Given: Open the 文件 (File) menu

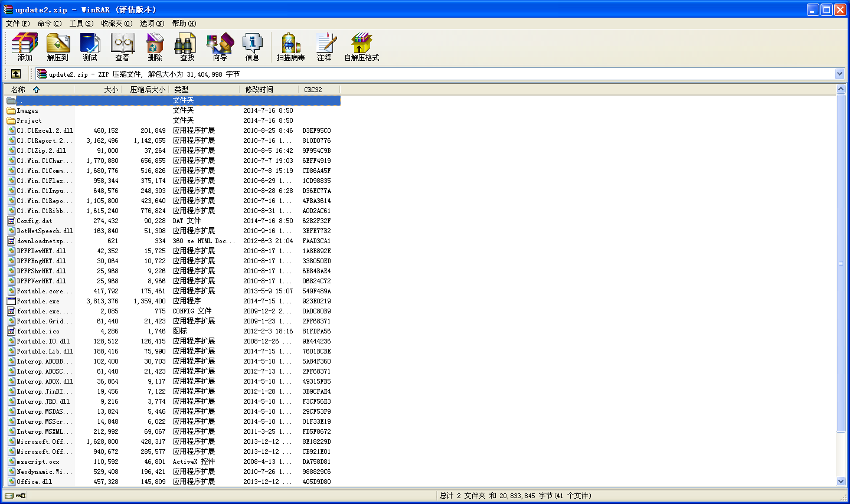Looking at the screenshot, I should click(x=17, y=24).
